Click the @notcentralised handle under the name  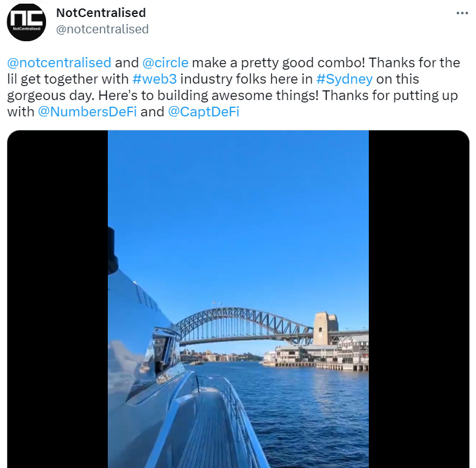tap(102, 30)
